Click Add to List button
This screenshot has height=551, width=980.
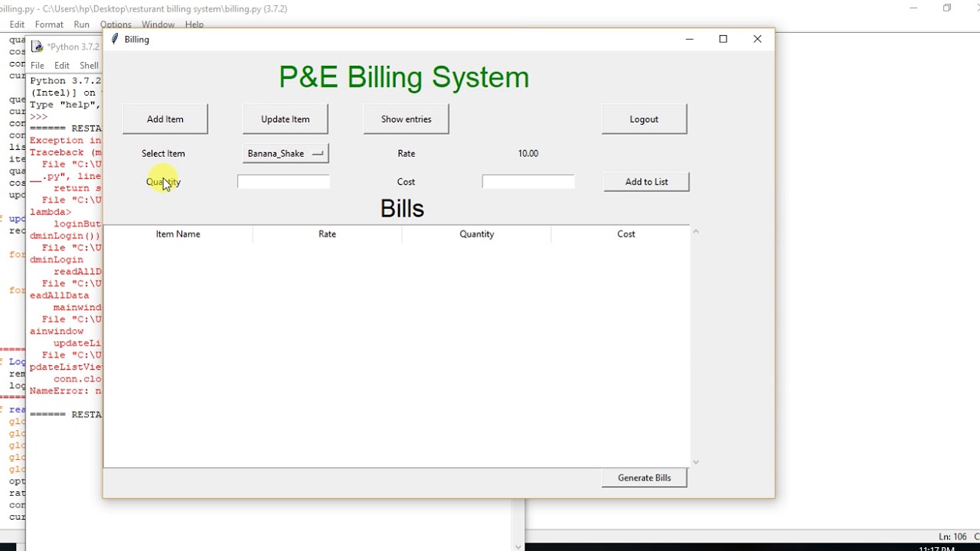tap(646, 182)
